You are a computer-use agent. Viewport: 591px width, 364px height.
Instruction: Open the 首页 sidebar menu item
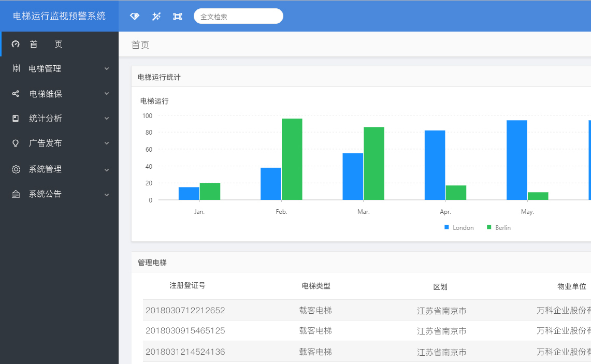[x=46, y=45]
